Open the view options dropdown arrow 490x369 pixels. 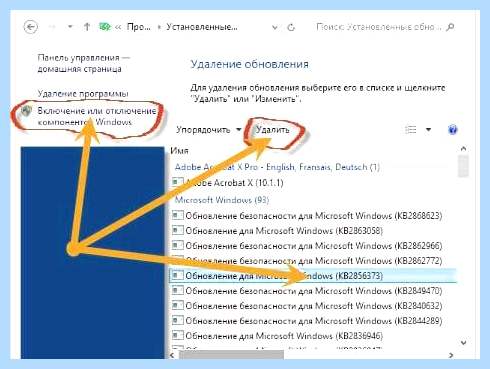coord(428,129)
